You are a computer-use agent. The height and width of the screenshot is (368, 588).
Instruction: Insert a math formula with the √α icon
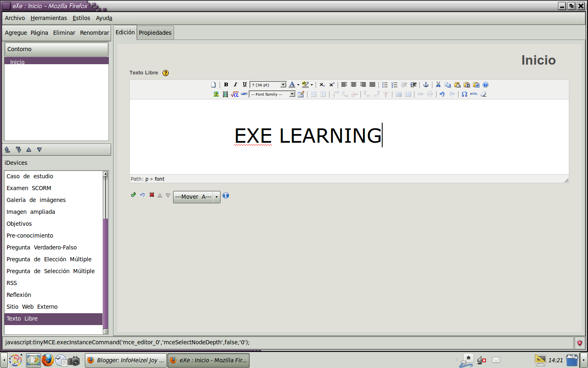click(234, 94)
